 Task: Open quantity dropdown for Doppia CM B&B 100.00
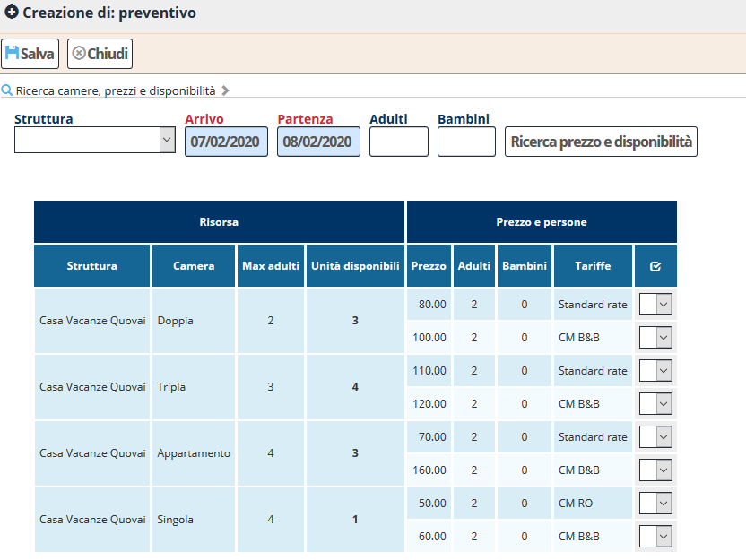[655, 338]
